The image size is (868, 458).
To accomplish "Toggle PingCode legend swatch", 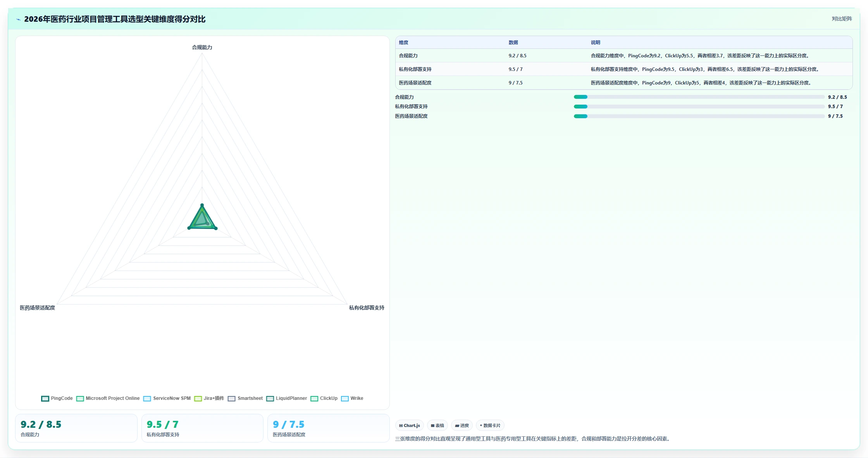I will [45, 398].
